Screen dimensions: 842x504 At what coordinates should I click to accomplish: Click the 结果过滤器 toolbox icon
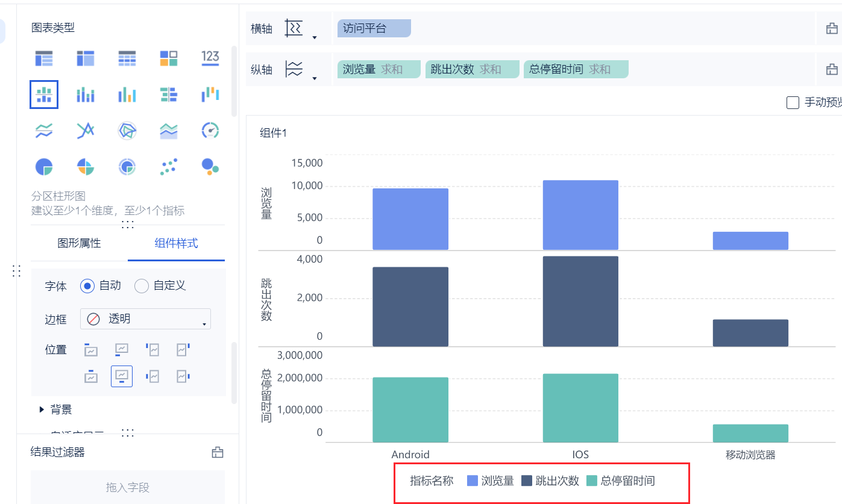(x=218, y=452)
